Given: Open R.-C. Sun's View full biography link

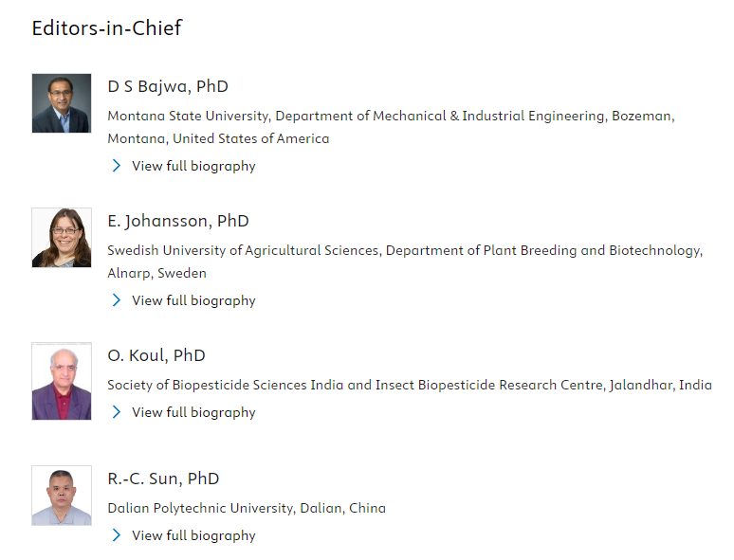Looking at the screenshot, I should [193, 535].
